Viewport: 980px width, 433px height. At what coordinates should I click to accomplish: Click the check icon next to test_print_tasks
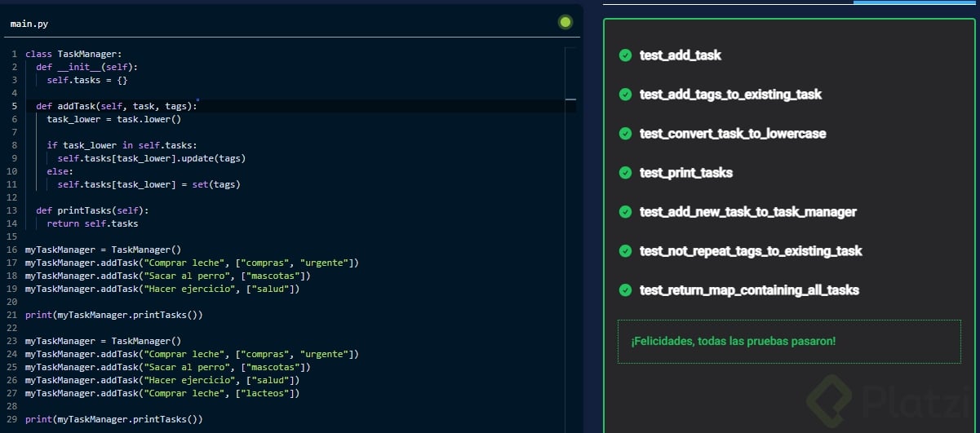point(625,173)
